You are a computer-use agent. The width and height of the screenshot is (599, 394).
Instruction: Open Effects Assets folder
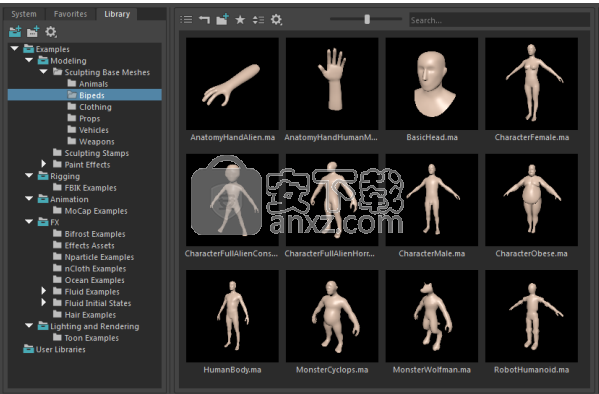(x=84, y=245)
